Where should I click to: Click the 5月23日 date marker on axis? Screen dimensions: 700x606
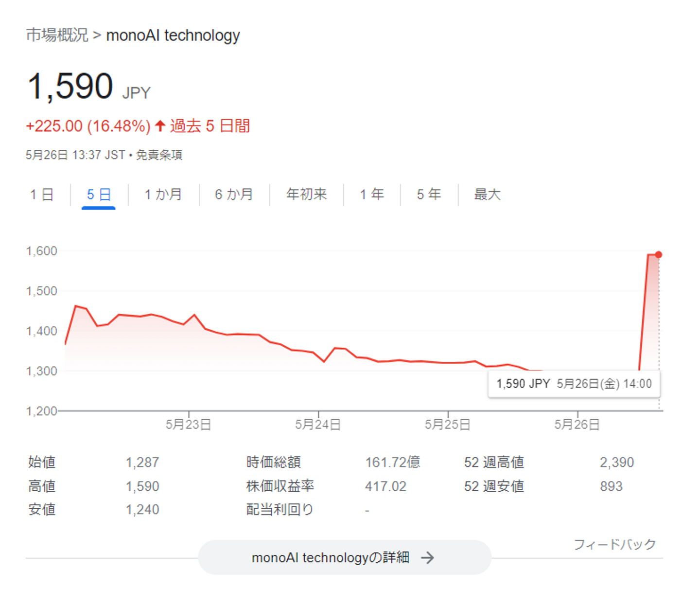[x=188, y=425]
